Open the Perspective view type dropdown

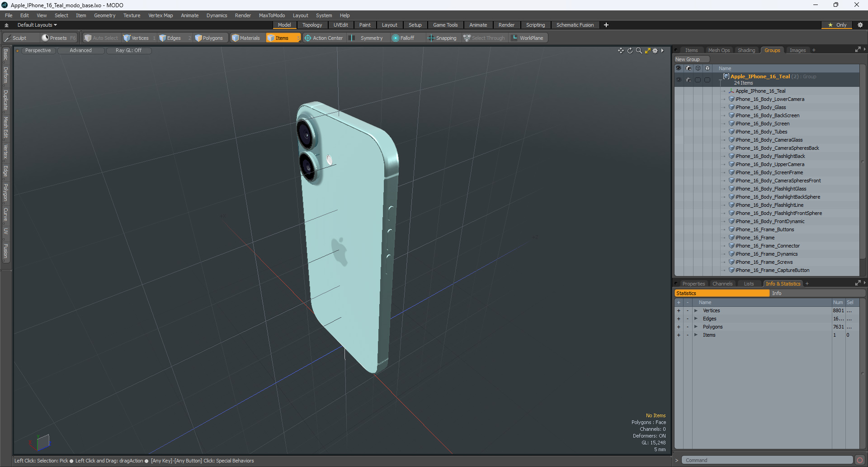38,51
